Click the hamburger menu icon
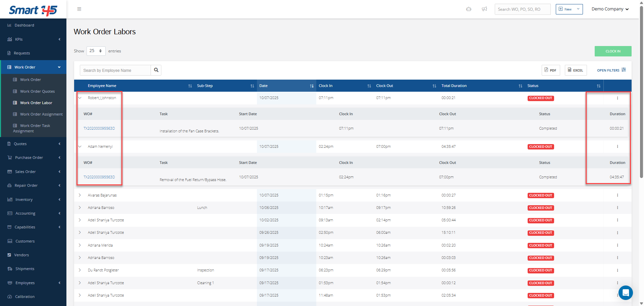This screenshot has width=644, height=306. (x=79, y=9)
